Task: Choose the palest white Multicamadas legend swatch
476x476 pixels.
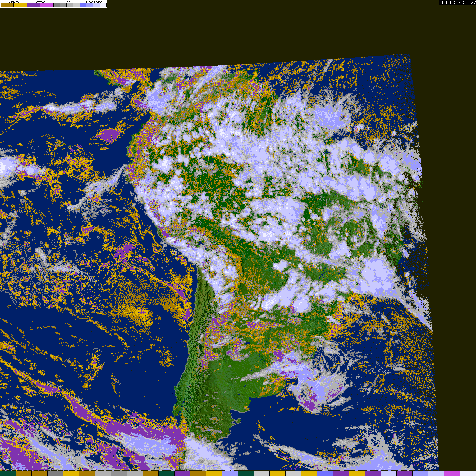Action: click(103, 5)
